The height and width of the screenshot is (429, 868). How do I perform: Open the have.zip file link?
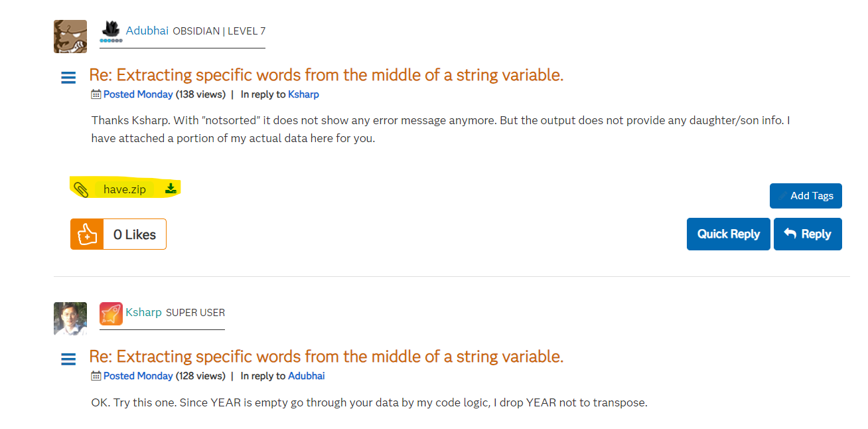click(x=125, y=189)
